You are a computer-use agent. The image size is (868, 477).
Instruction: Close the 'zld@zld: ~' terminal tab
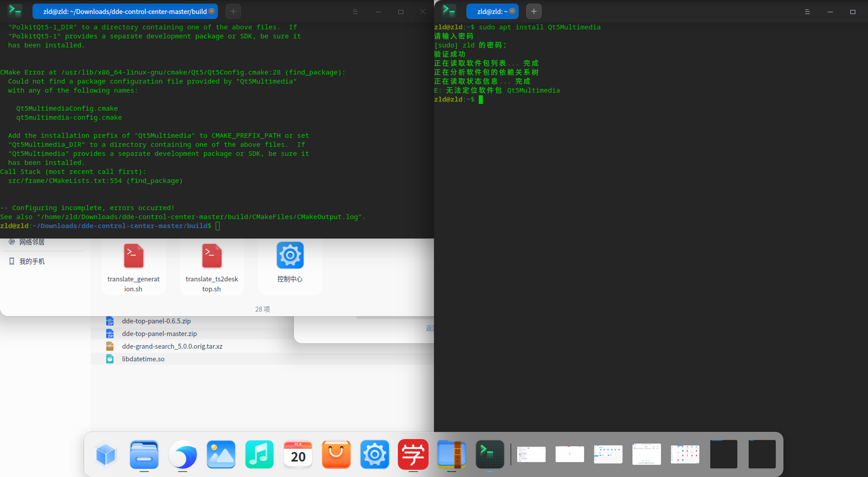(x=512, y=11)
